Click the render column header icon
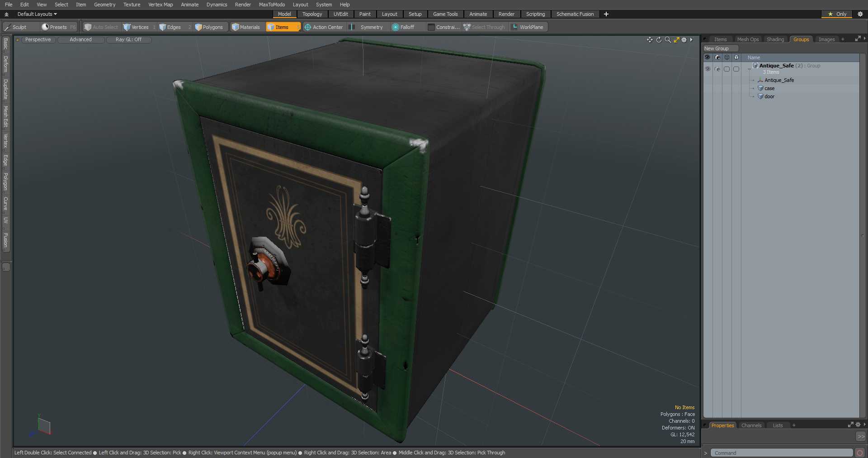This screenshot has height=458, width=868. coord(717,57)
